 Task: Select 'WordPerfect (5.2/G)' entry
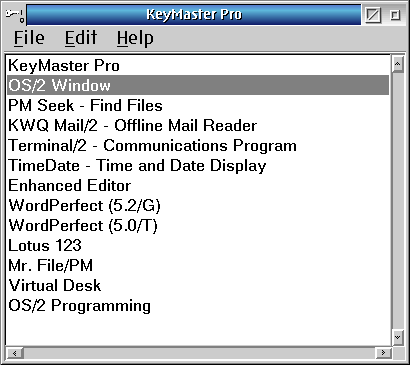[x=198, y=205]
